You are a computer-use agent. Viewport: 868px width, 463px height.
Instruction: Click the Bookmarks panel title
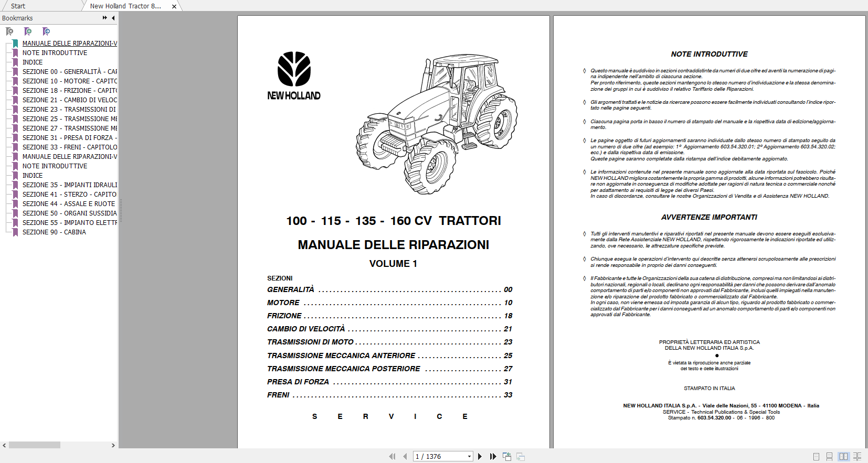coord(17,18)
